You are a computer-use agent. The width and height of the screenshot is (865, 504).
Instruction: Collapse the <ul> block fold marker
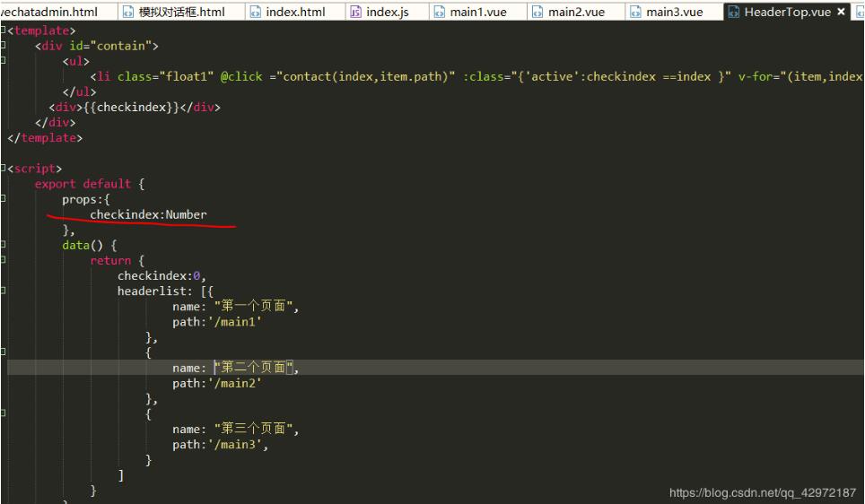(x=3, y=59)
